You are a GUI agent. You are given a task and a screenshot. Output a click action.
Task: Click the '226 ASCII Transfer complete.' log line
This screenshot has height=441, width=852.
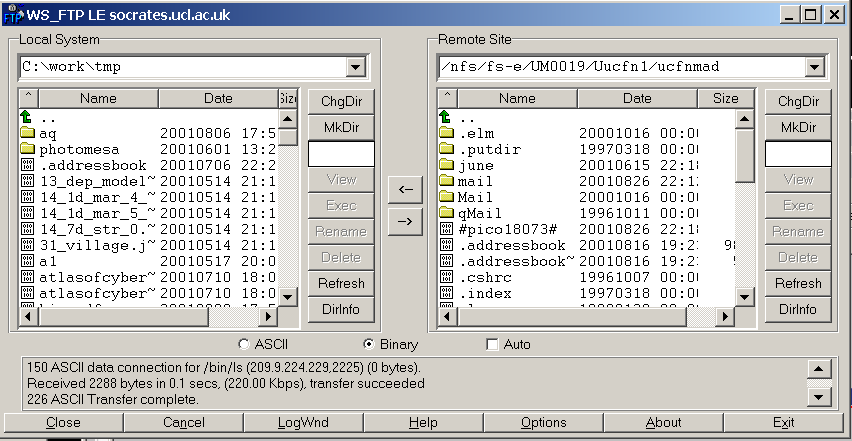click(112, 400)
